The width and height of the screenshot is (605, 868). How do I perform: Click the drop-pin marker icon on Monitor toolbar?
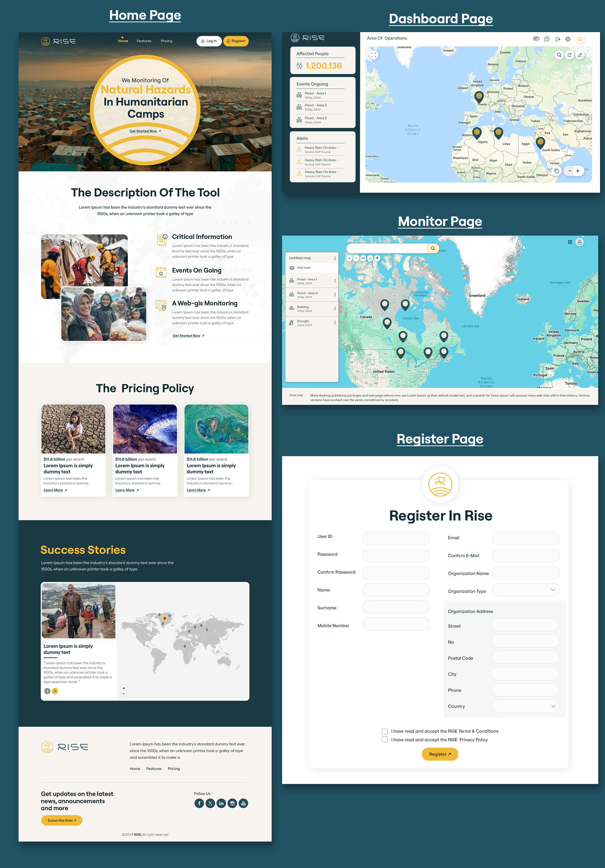point(378,258)
